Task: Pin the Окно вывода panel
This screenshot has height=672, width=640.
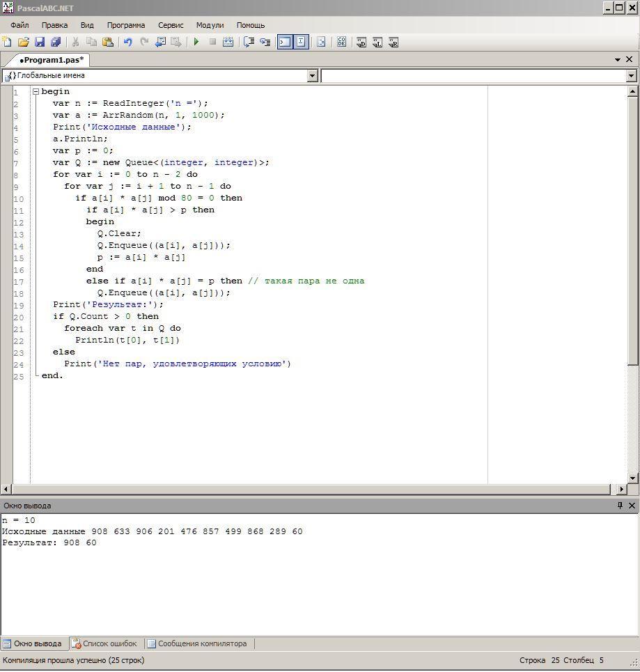Action: (x=620, y=506)
